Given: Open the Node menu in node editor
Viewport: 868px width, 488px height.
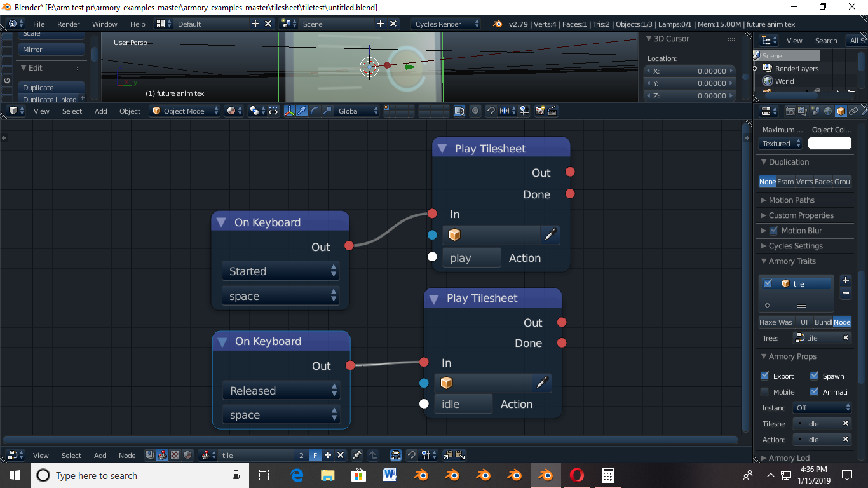Looking at the screenshot, I should 127,456.
